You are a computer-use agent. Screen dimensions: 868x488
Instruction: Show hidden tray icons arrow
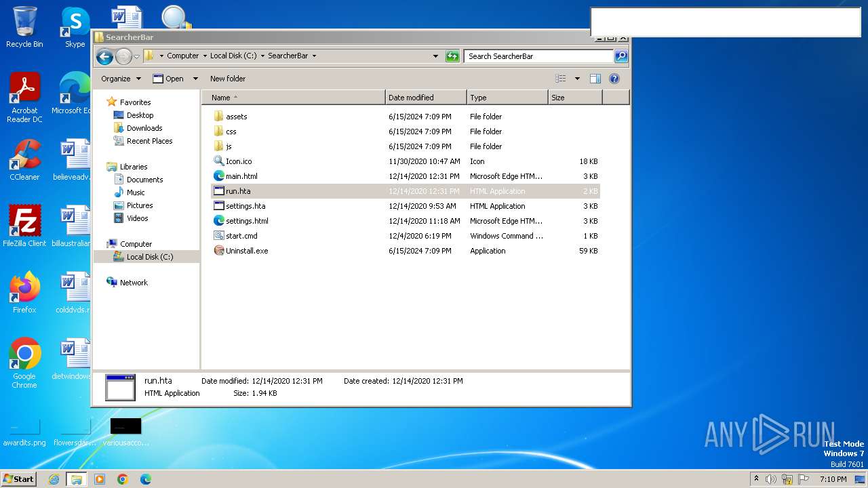[x=757, y=479]
